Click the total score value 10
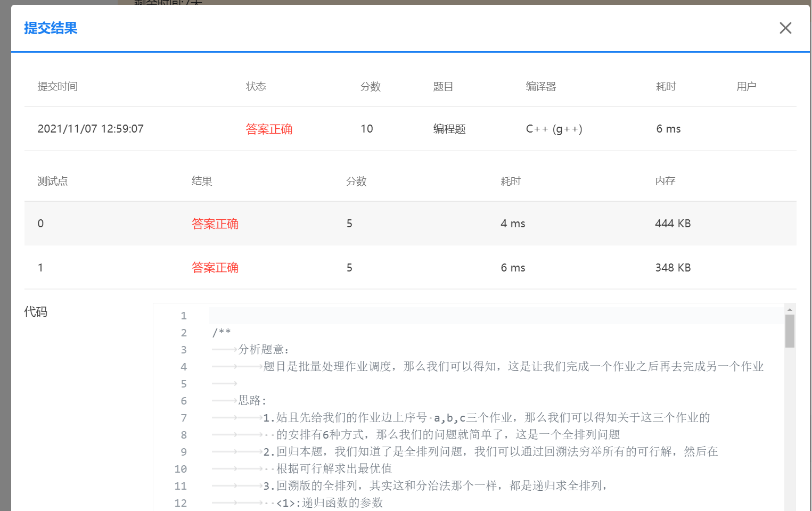812x511 pixels. click(367, 129)
